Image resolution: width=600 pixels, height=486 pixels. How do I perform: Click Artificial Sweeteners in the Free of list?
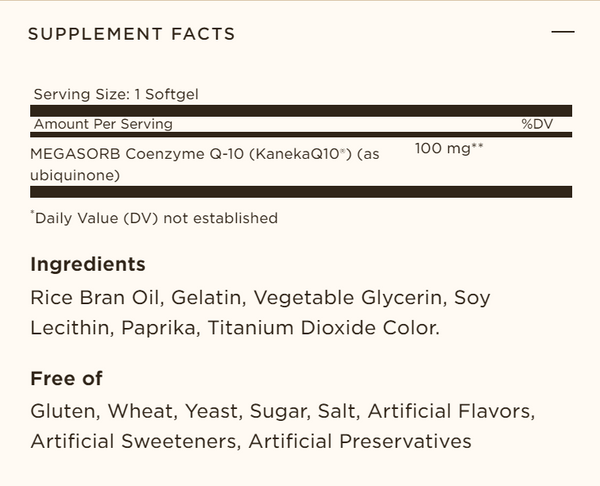tap(133, 441)
